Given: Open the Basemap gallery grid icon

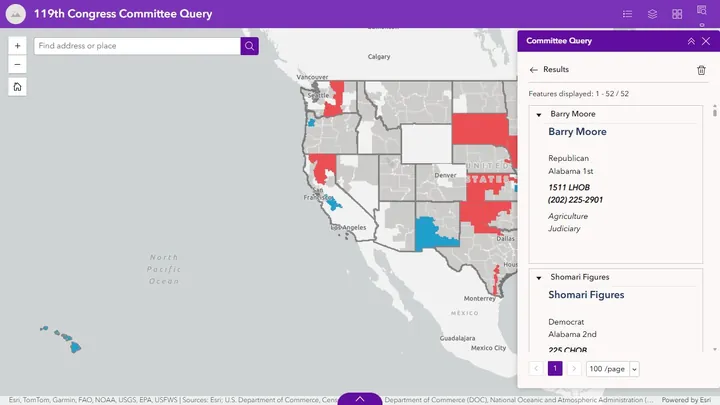Looking at the screenshot, I should pos(677,14).
